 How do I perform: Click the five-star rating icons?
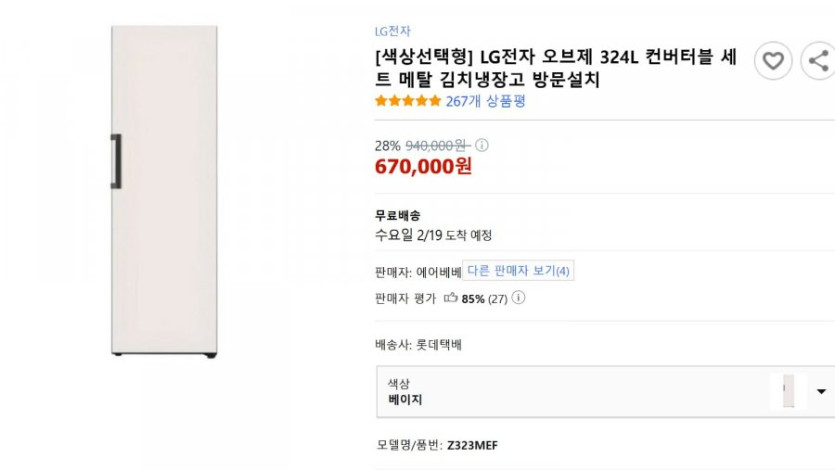pos(407,101)
